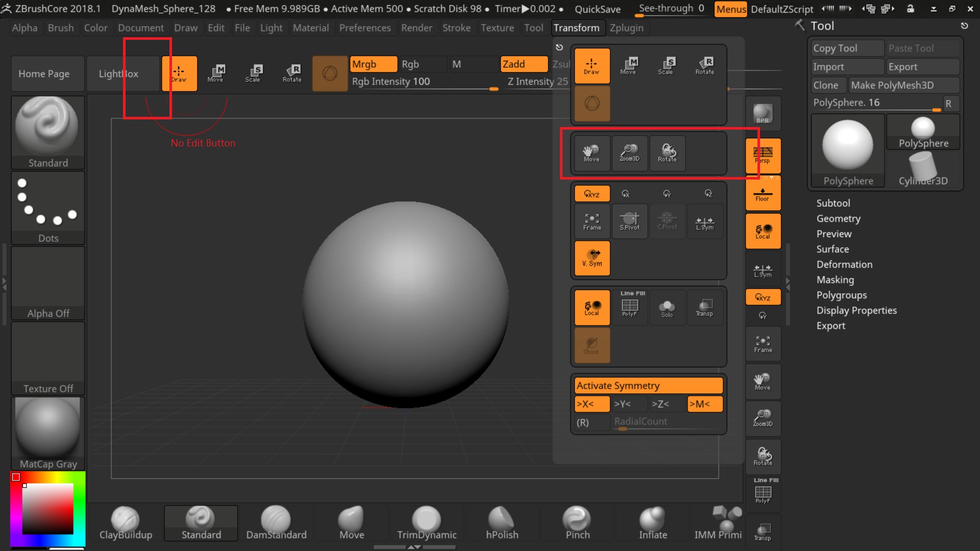The width and height of the screenshot is (980, 551).
Task: Toggle V. Sym in Transform palette
Action: (592, 258)
